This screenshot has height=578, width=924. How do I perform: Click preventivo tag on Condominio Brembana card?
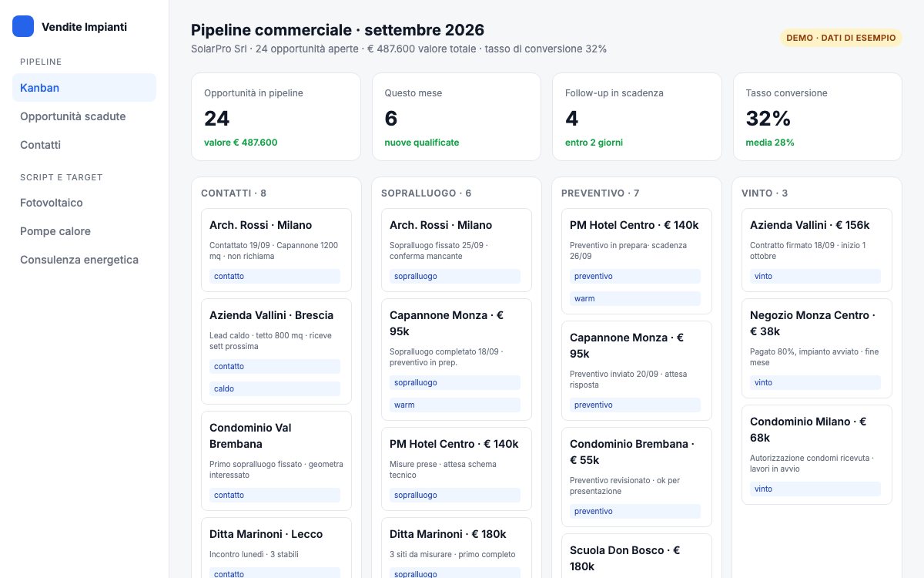pyautogui.click(x=635, y=511)
